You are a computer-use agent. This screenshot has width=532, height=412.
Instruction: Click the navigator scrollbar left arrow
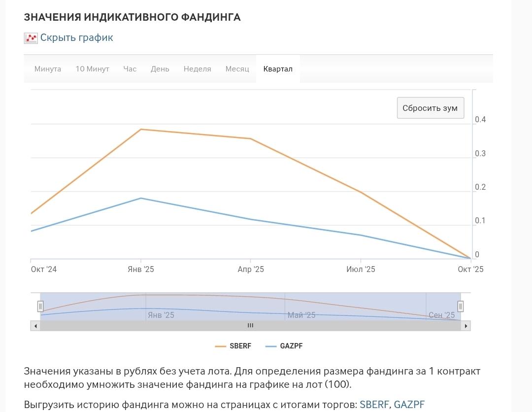[x=35, y=326]
